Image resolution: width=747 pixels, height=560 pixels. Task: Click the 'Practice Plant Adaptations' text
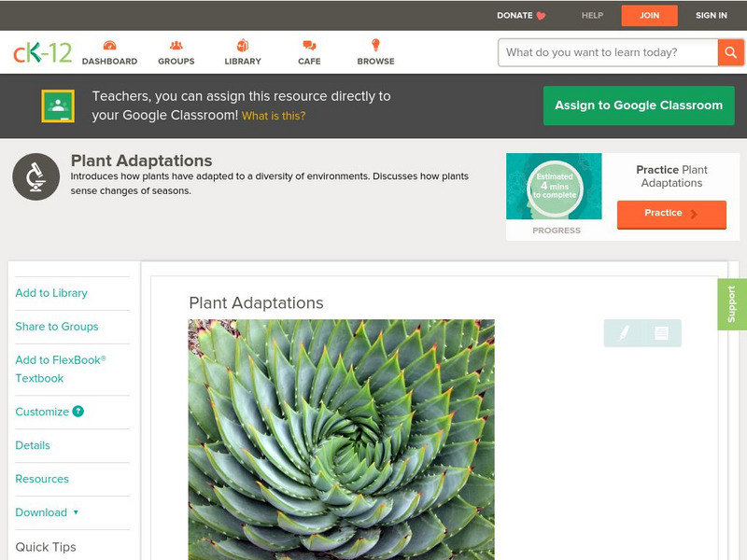(x=671, y=176)
